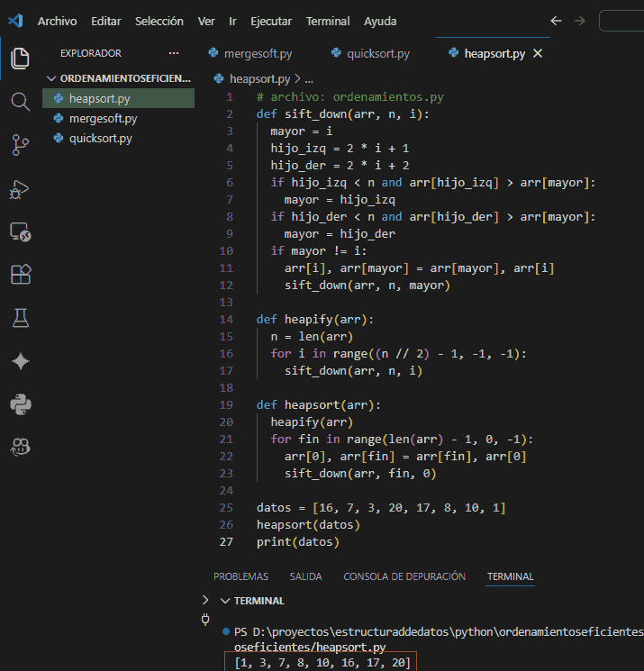
Task: Click the explorer more actions ellipsis
Action: (174, 53)
